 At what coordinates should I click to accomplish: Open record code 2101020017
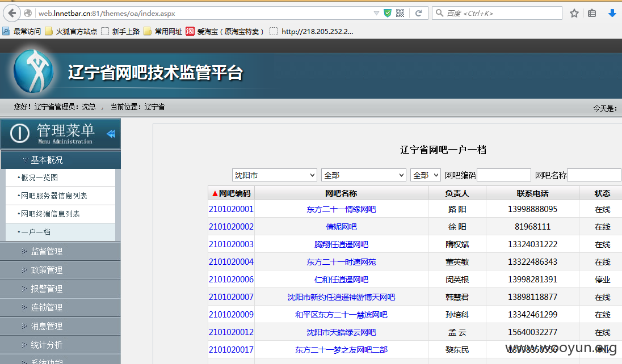[232, 350]
